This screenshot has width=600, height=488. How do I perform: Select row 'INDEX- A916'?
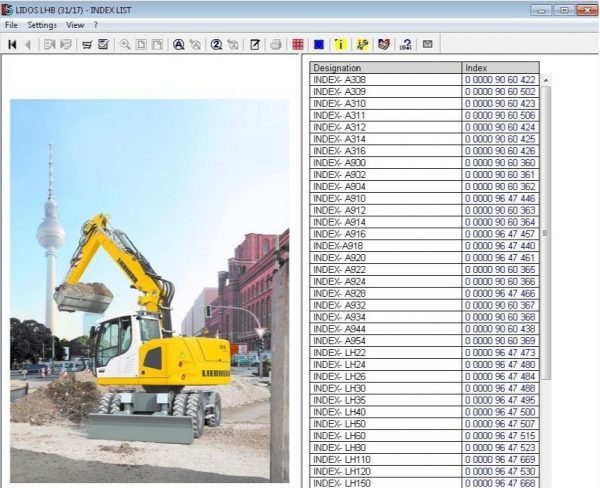point(424,234)
